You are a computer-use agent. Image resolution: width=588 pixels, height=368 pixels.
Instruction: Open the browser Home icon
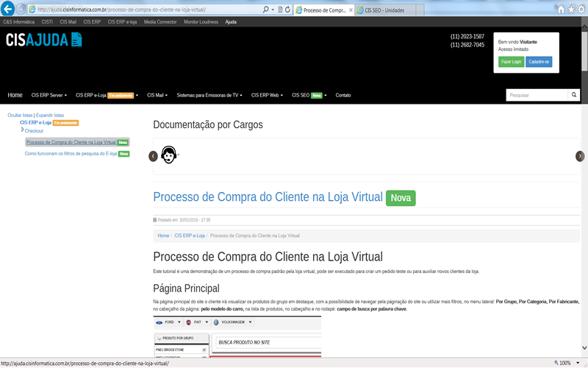[561, 10]
